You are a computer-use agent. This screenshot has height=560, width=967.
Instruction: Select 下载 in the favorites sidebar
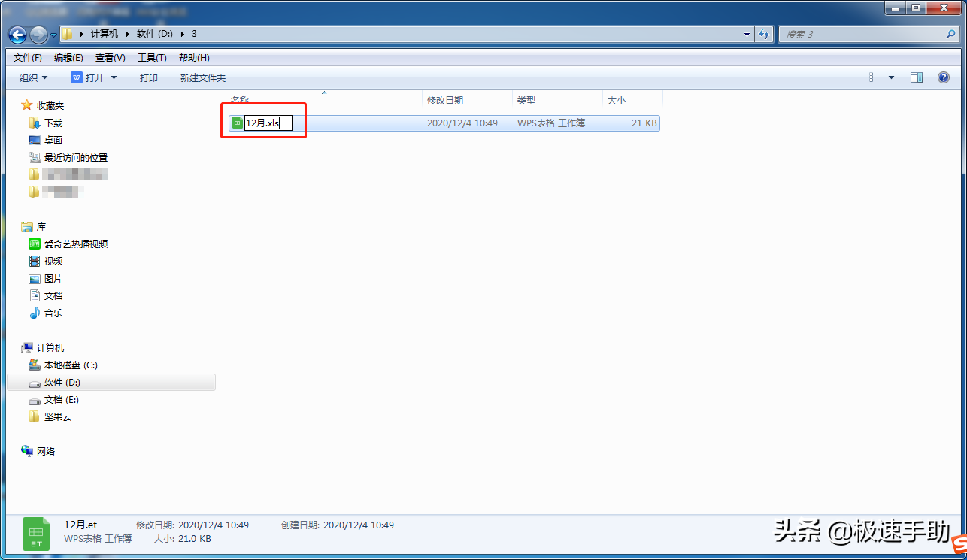(53, 123)
